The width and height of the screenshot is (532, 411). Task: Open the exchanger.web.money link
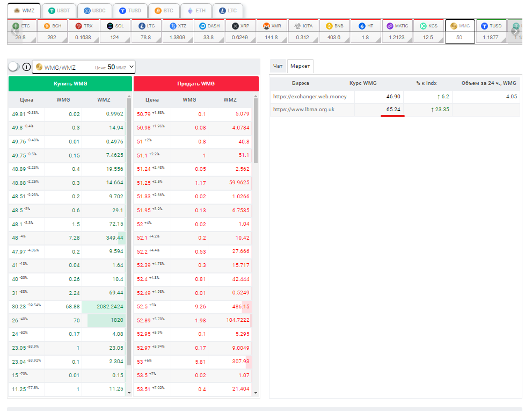pyautogui.click(x=310, y=97)
